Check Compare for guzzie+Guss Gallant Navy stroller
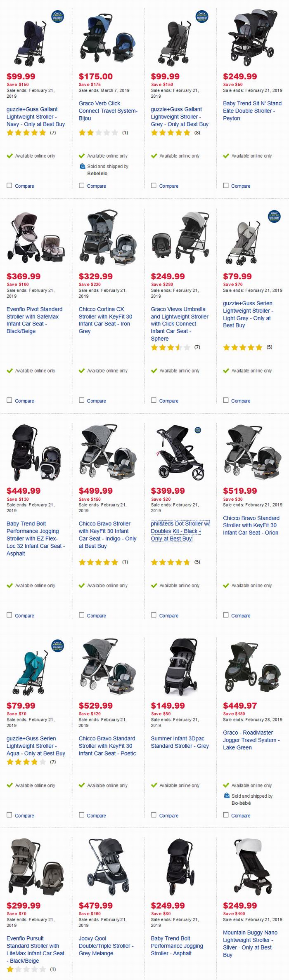The width and height of the screenshot is (289, 980). click(9, 186)
